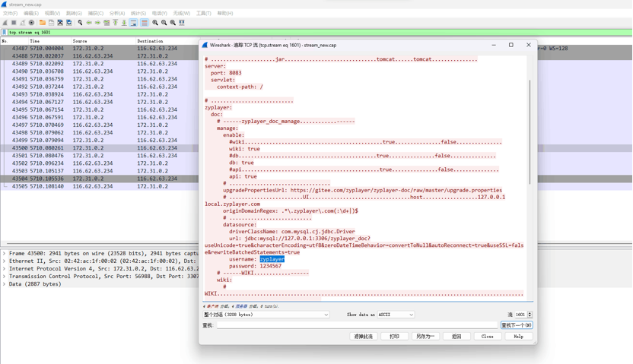Open the Show data as ASCII dropdown
This screenshot has width=633, height=364.
click(x=396, y=315)
